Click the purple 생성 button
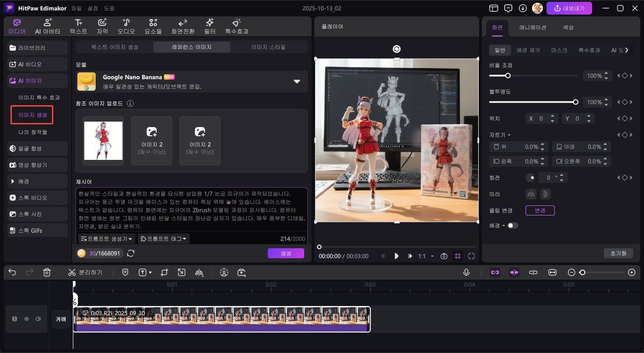 286,253
